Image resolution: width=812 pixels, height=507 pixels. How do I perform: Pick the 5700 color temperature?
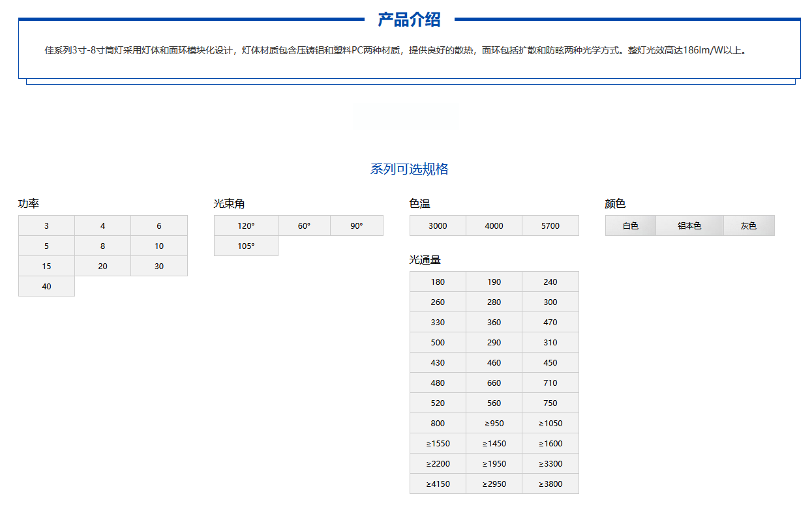pos(550,225)
